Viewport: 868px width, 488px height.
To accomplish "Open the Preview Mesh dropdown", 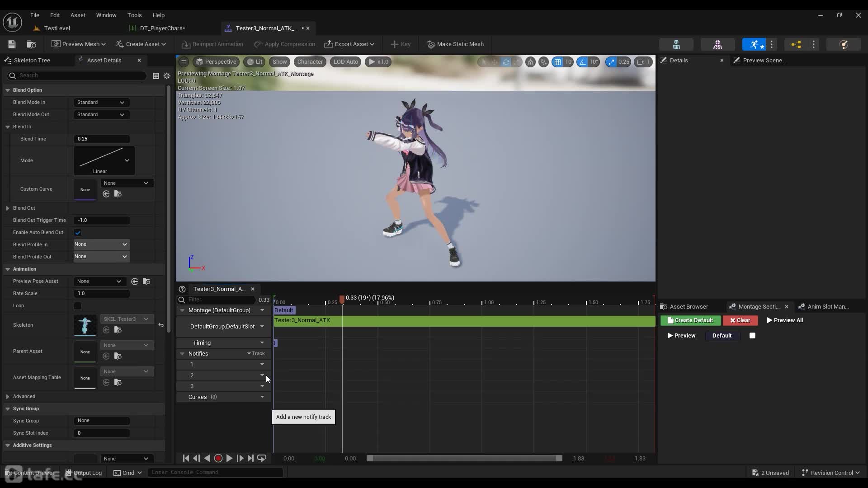I will [79, 44].
